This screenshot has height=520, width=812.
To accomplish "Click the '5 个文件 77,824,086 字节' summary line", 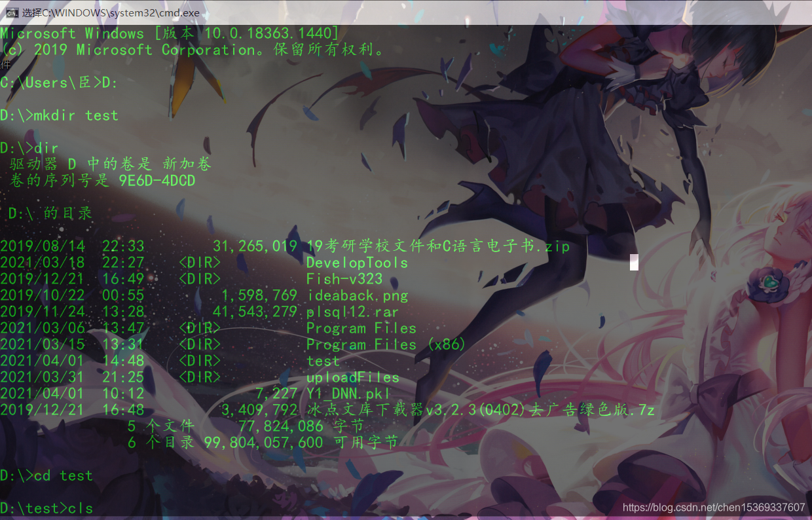I will (246, 426).
